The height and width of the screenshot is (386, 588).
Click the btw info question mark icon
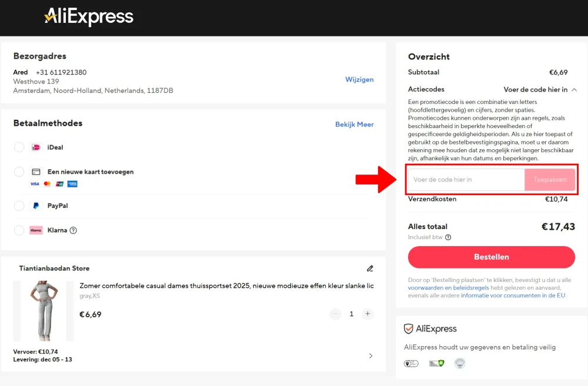tap(448, 237)
